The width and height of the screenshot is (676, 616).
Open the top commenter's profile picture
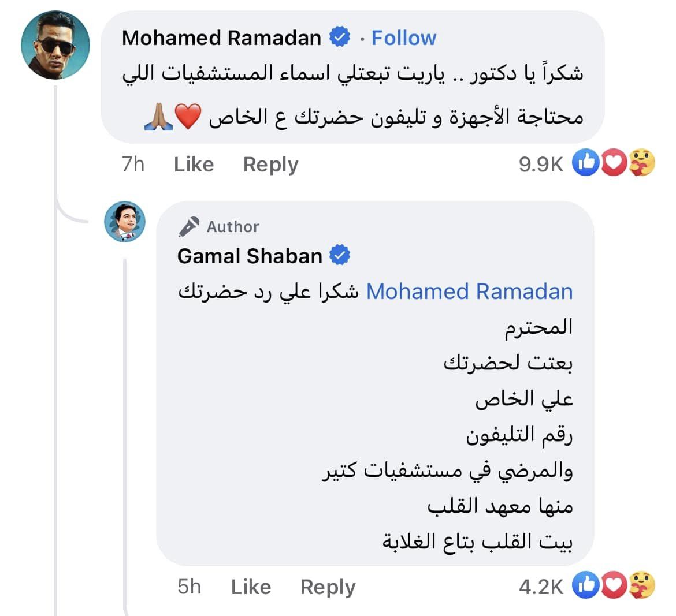pyautogui.click(x=55, y=45)
